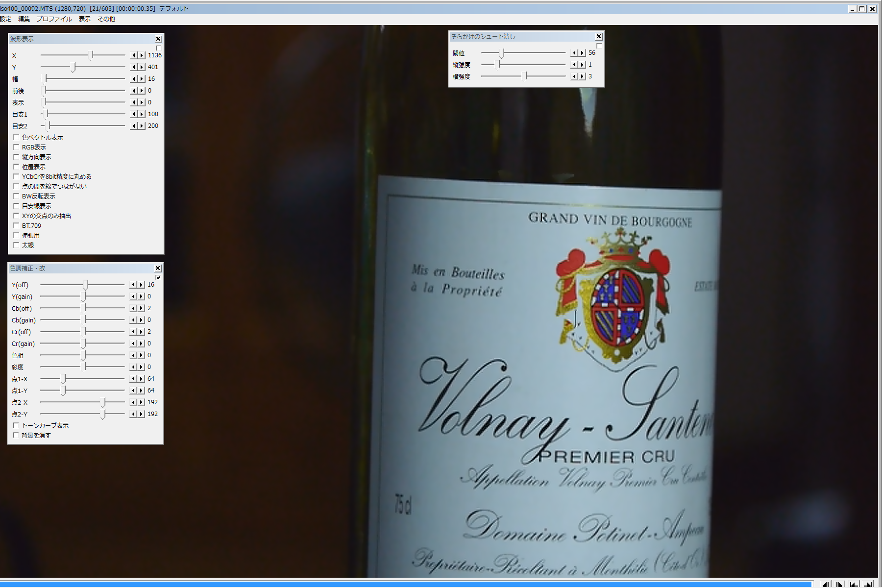This screenshot has width=882, height=588.
Task: Open the 編集 menu
Action: pos(24,19)
